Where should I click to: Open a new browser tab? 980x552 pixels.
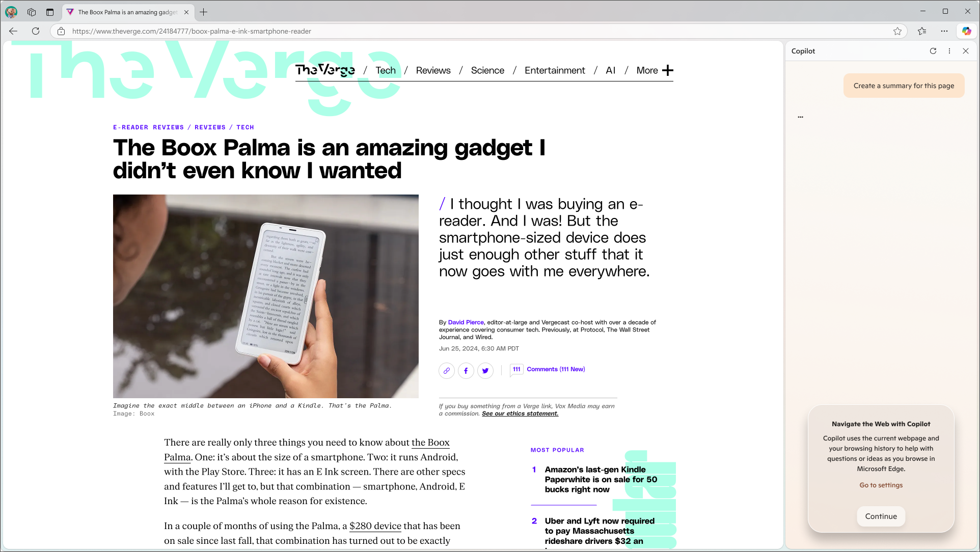[x=203, y=11]
